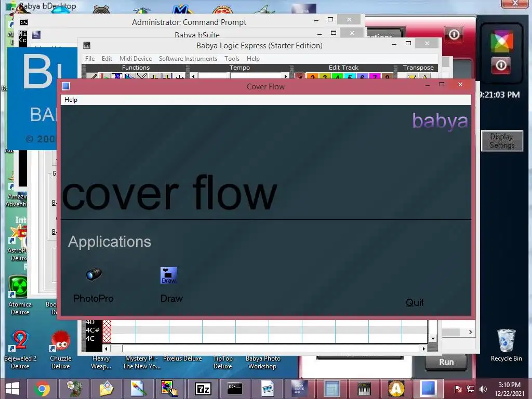The image size is (532, 399).
Task: Click the flower plant taskbar icon
Action: 74,389
